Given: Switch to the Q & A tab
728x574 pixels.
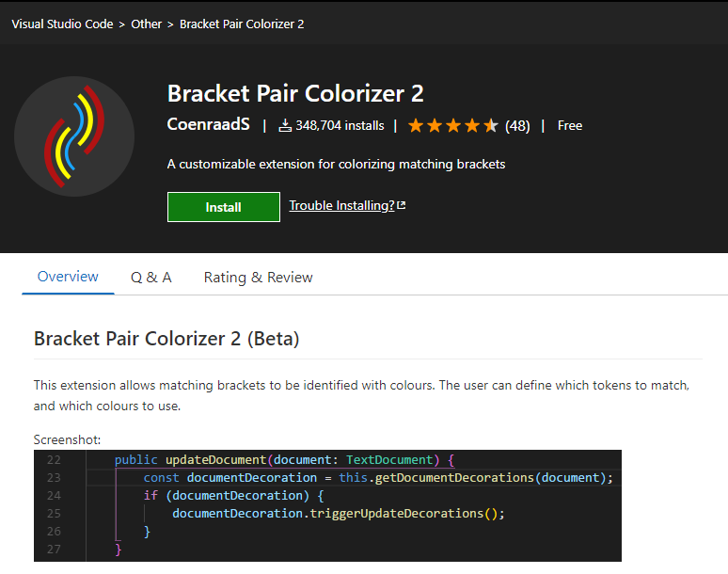Looking at the screenshot, I should (151, 278).
